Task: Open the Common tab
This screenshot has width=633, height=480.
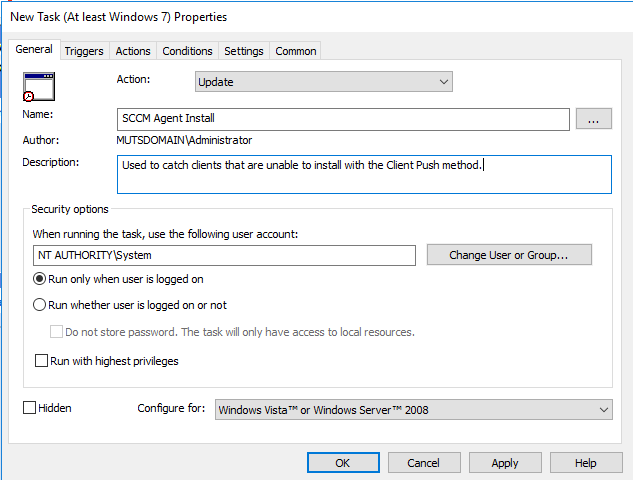Action: click(x=296, y=51)
